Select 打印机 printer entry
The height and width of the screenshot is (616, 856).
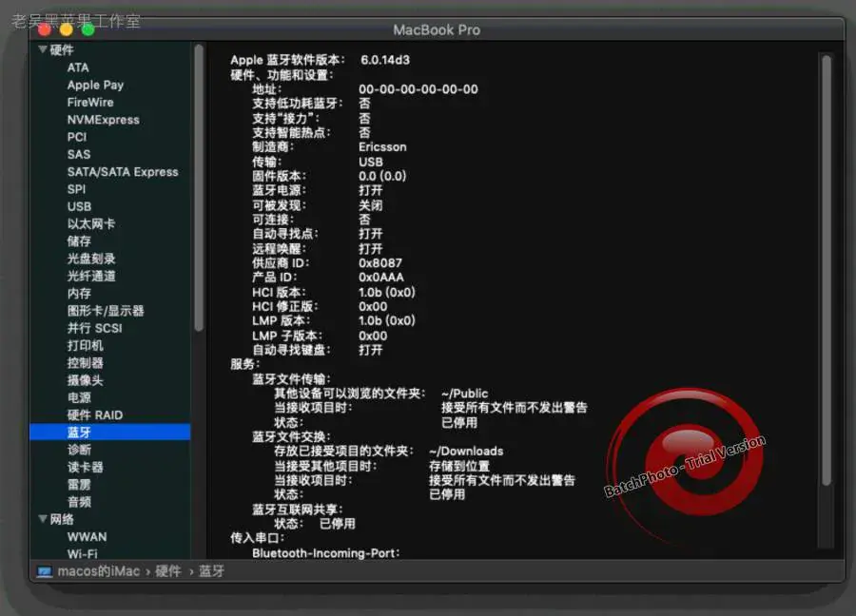pos(86,346)
